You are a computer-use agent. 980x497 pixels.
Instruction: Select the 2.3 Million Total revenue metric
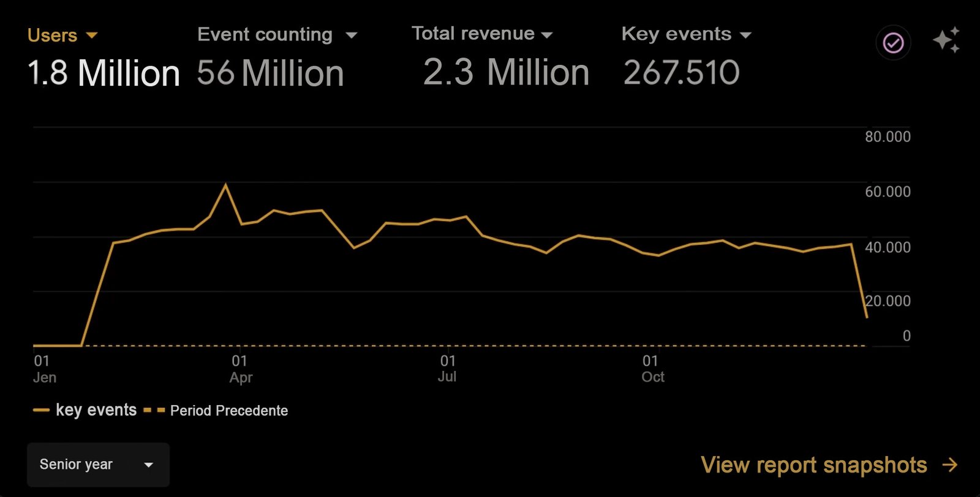click(x=506, y=72)
